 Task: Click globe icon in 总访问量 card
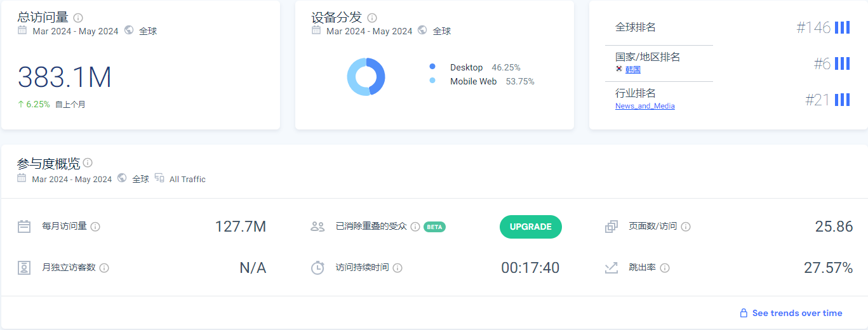129,30
